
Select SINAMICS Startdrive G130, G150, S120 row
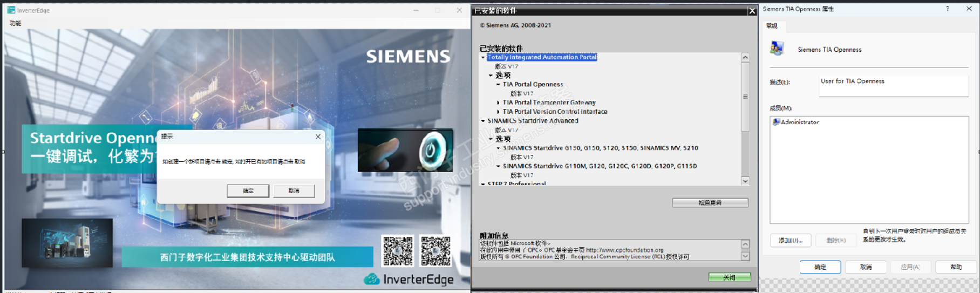tap(601, 148)
